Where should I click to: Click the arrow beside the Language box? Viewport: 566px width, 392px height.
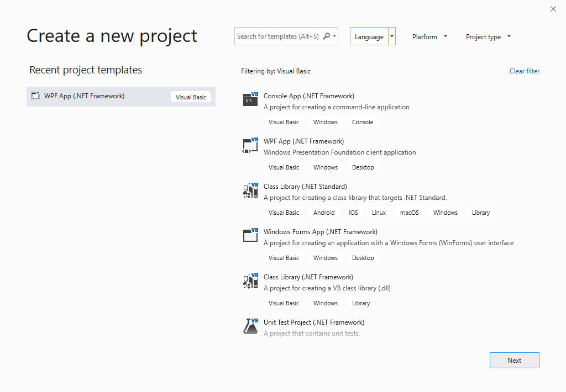[x=391, y=36]
